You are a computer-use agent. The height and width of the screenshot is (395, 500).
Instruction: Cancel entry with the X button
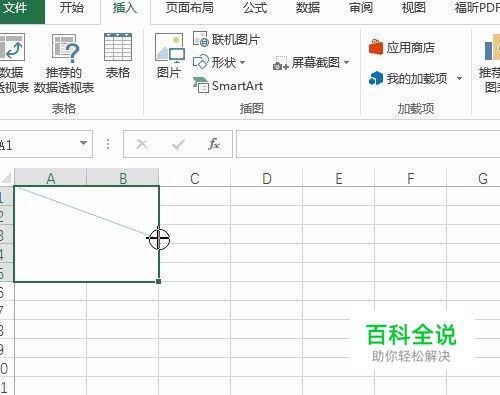(x=142, y=144)
